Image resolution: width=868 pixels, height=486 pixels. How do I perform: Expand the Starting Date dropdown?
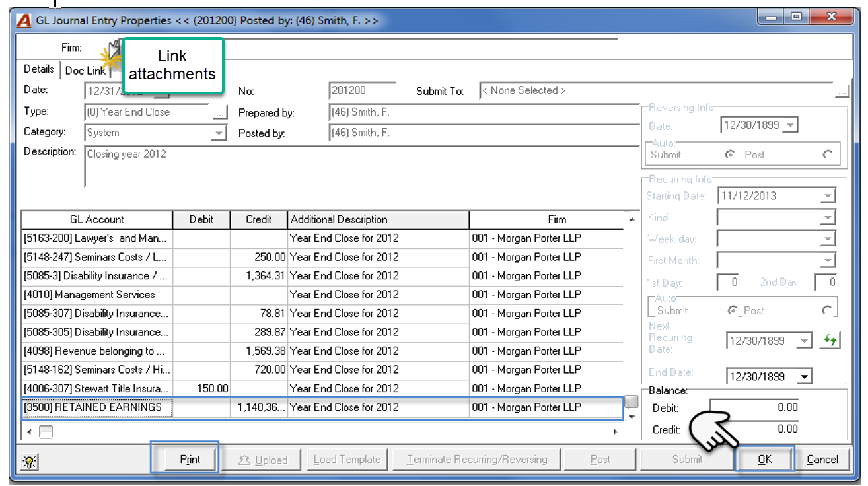point(827,196)
